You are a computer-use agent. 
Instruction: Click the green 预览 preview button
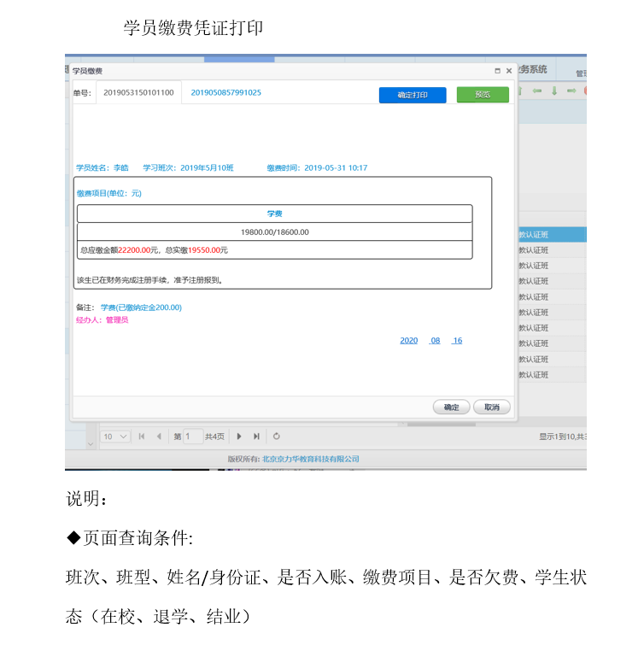[x=483, y=95]
